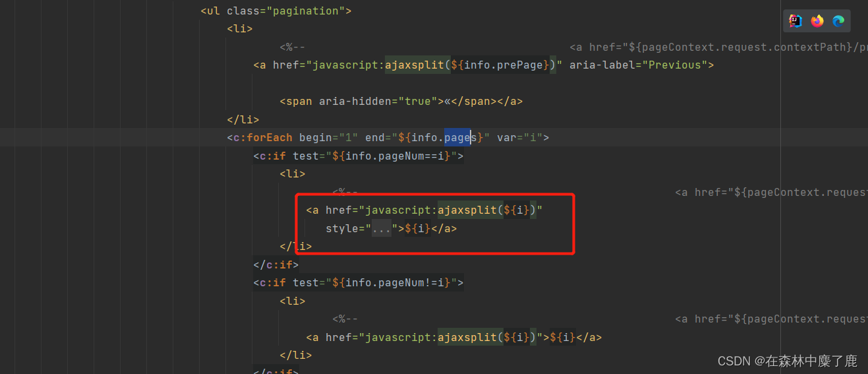
Task: Click test="${info.pageNum==i}" condition
Action: click(374, 156)
